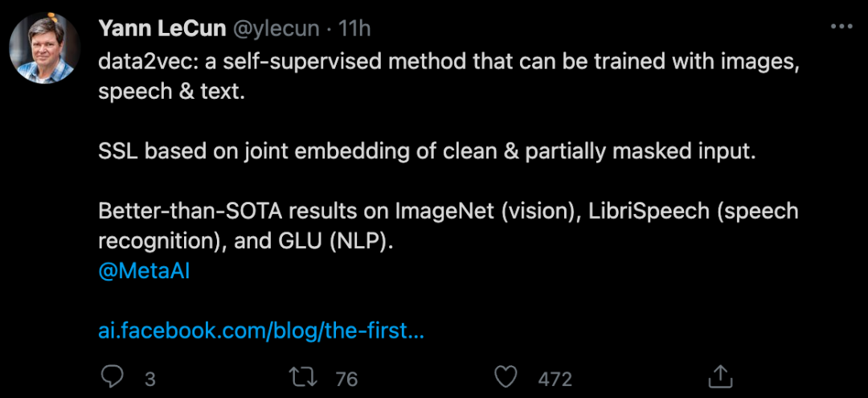Open the three-dot more options menu
The image size is (868, 398).
[841, 28]
